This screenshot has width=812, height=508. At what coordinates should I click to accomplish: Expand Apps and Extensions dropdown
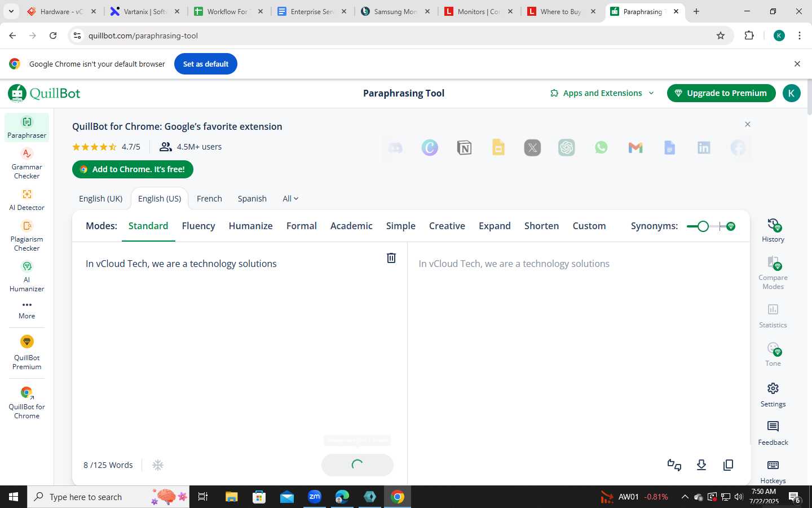[602, 93]
